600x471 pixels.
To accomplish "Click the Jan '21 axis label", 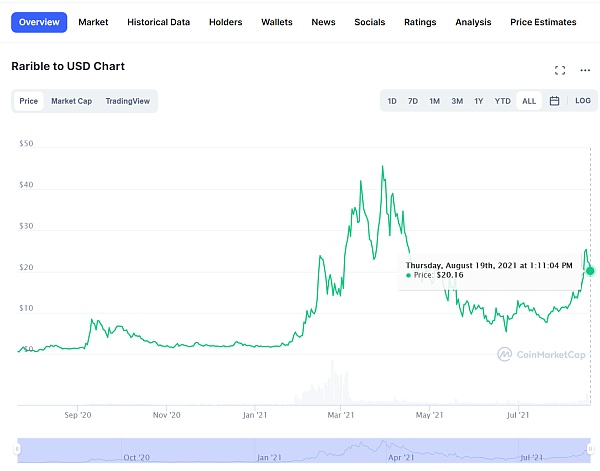I will click(255, 415).
